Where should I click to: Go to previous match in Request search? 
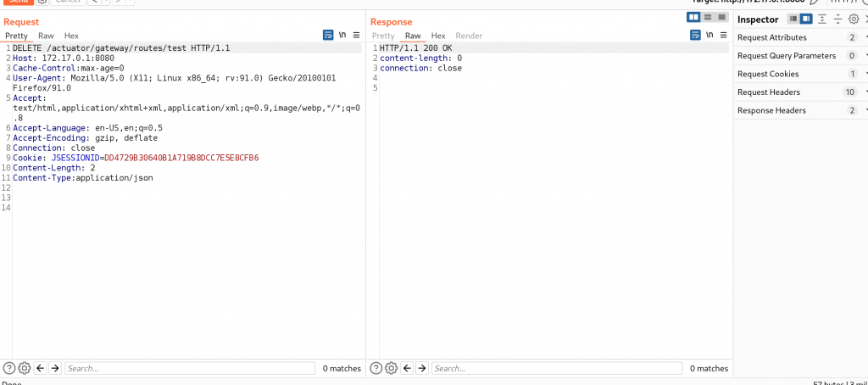tap(40, 368)
